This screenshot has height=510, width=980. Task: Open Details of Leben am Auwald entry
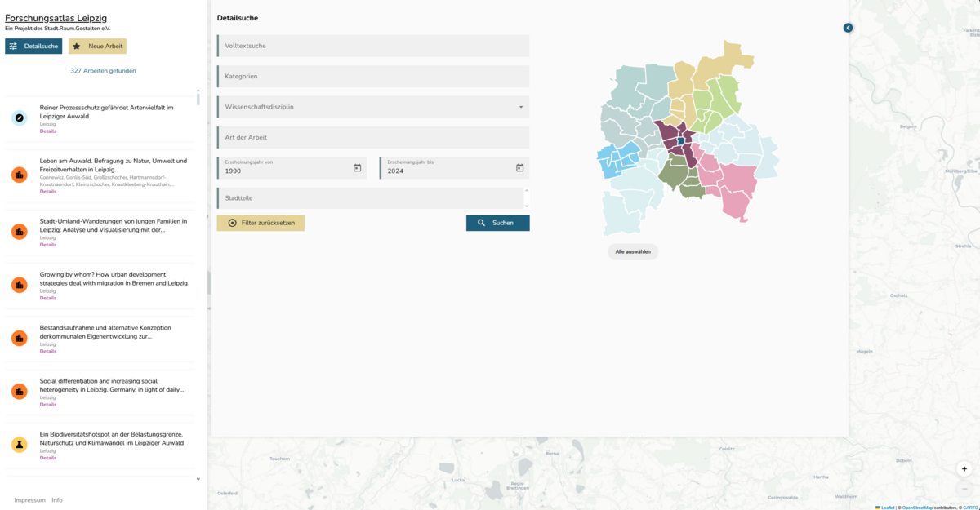coord(48,191)
